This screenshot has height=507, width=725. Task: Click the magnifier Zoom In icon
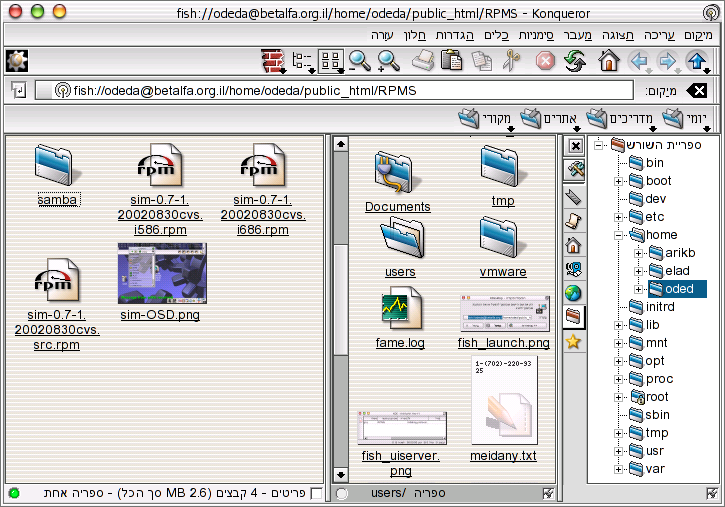pos(389,61)
